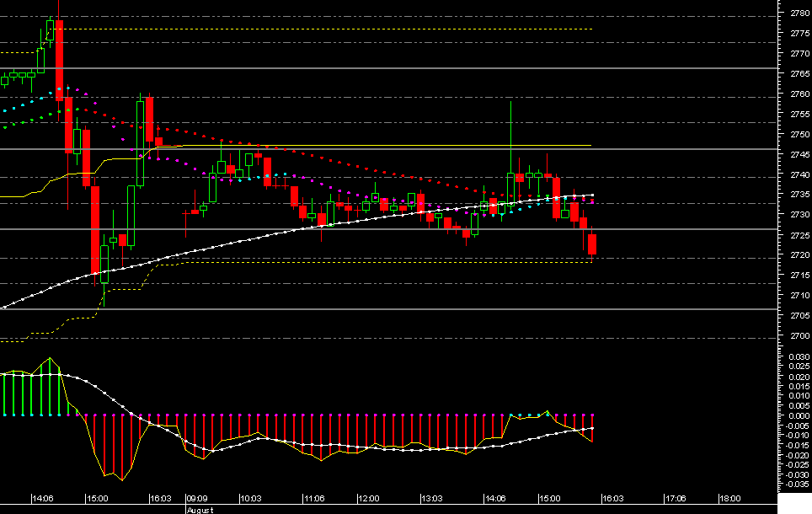Image resolution: width=812 pixels, height=514 pixels.
Task: Pick the -0.015 indicator scale value
Action: coord(798,445)
